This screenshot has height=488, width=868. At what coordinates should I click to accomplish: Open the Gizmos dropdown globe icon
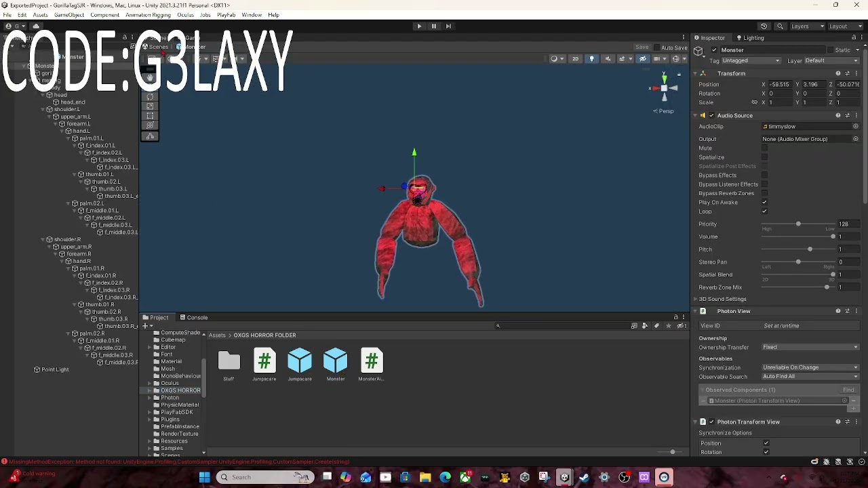[x=677, y=59]
